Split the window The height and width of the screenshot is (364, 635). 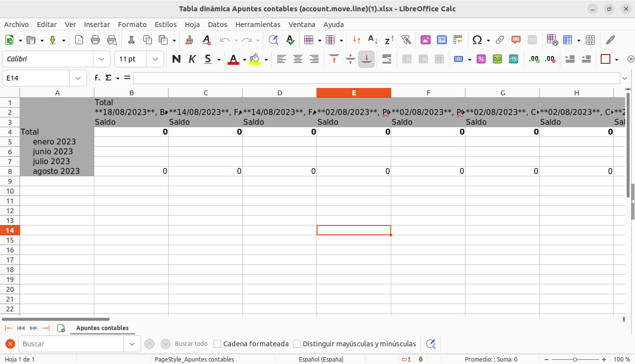pyautogui.click(x=591, y=40)
